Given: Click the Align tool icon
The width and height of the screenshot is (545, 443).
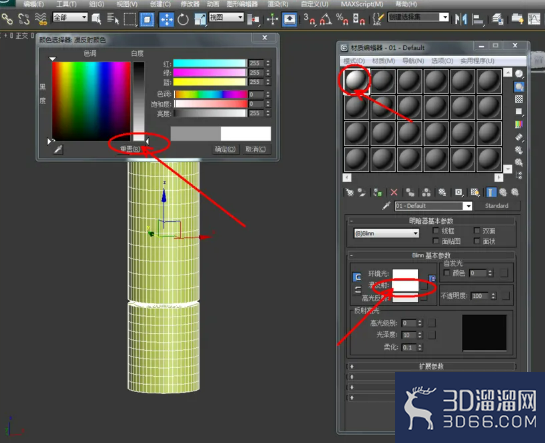Looking at the screenshot, I should coord(478,19).
